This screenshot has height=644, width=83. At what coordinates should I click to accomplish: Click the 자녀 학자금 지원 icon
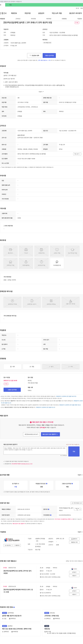pyautogui.click(x=72, y=251)
